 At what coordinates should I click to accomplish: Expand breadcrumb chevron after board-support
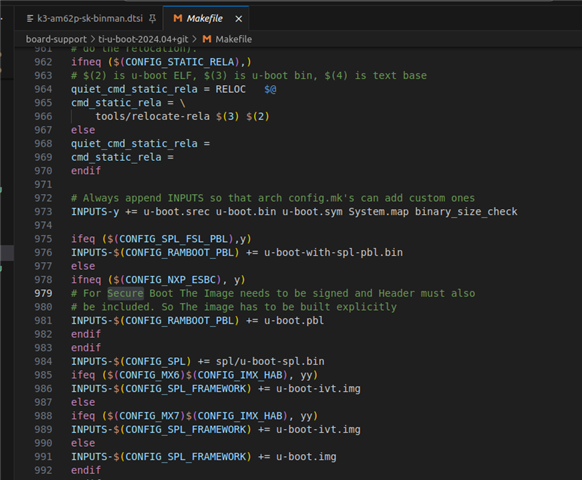pos(92,39)
